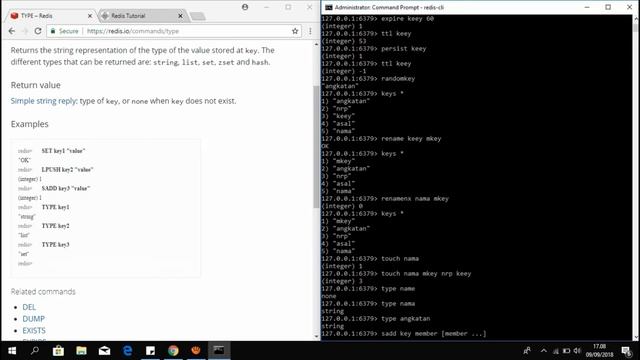Open the Action Center notifications
640x360 pixels.
pyautogui.click(x=627, y=351)
